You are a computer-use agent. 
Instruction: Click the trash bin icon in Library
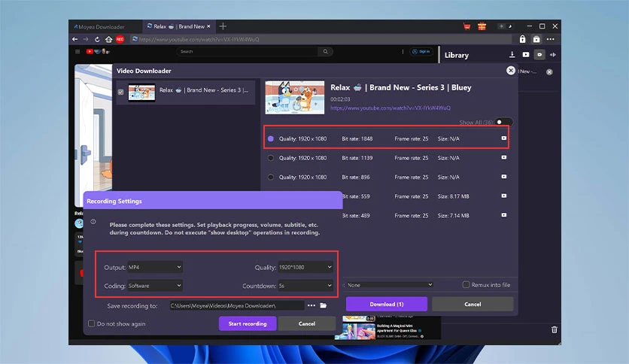click(554, 329)
